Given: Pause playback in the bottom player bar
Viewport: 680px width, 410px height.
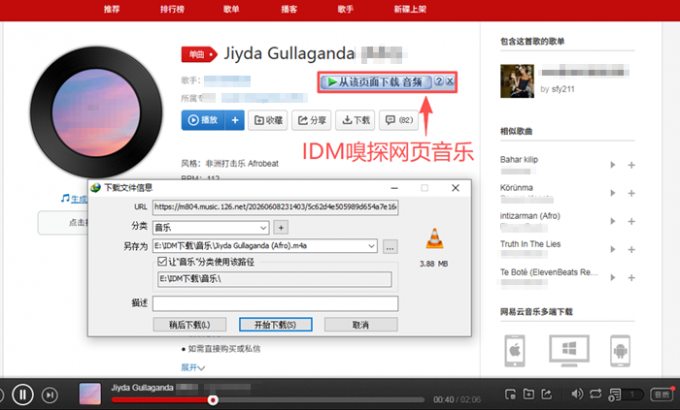Looking at the screenshot, I should 22,394.
